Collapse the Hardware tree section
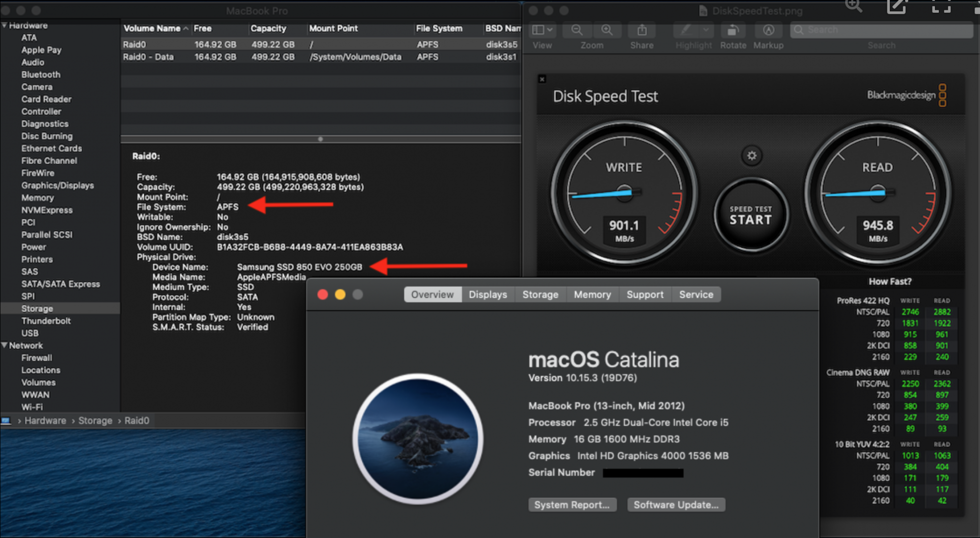This screenshot has height=538, width=980. pyautogui.click(x=4, y=25)
